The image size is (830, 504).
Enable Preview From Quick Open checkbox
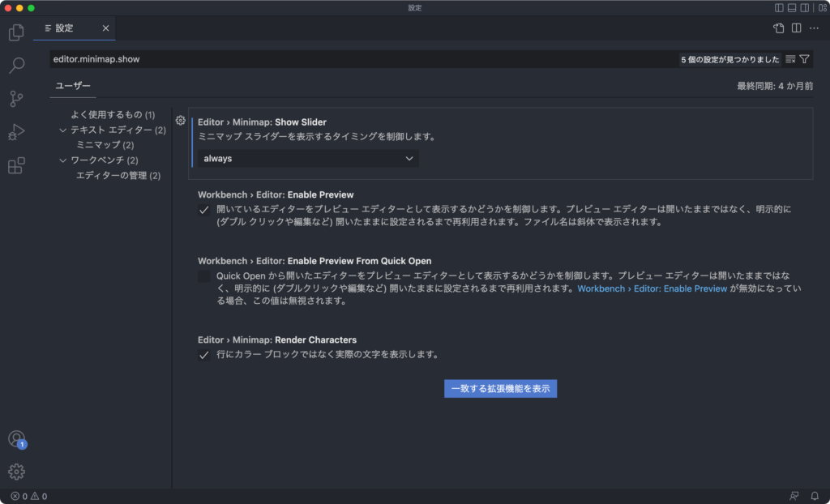coord(204,276)
